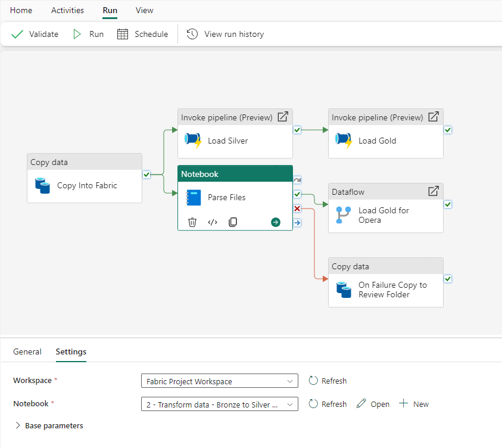View code of Parse Files activity
Screen dimensions: 502x448
213,222
